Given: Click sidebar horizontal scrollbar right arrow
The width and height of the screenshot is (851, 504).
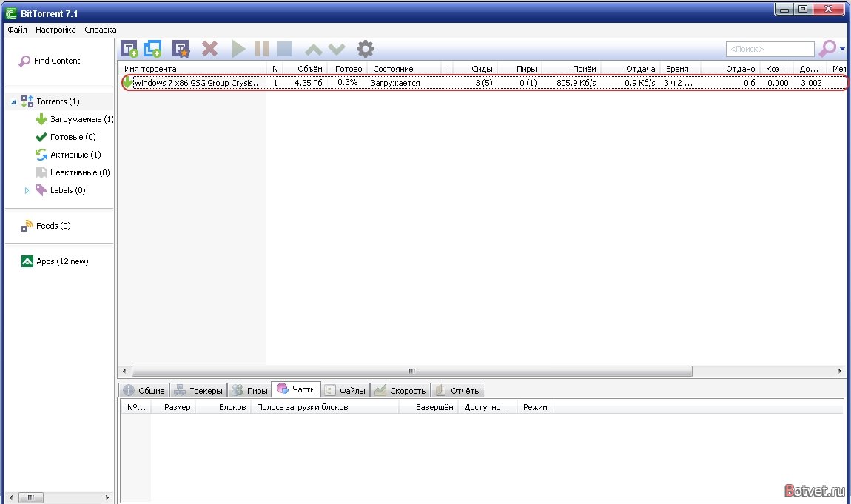Looking at the screenshot, I should [x=107, y=497].
